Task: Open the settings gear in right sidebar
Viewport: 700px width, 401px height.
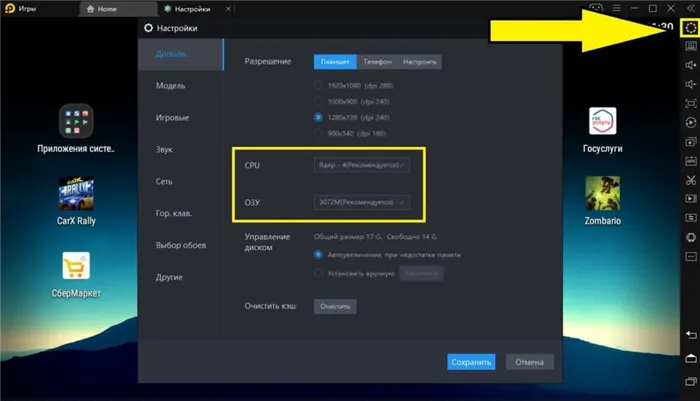Action: [x=691, y=28]
